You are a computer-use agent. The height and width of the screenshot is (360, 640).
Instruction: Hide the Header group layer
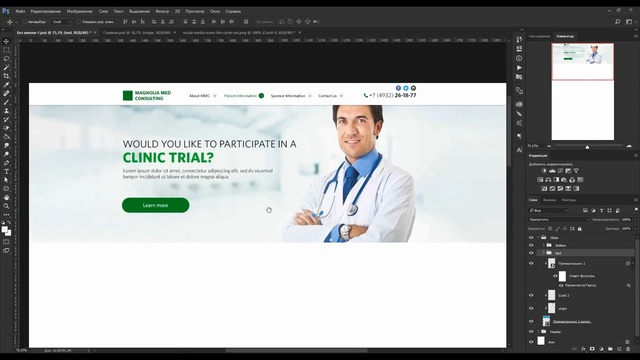click(531, 331)
